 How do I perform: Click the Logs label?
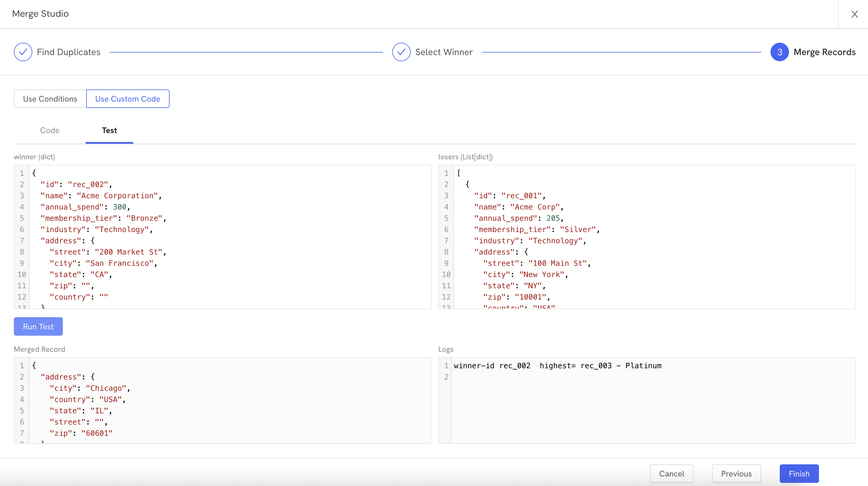pyautogui.click(x=446, y=349)
